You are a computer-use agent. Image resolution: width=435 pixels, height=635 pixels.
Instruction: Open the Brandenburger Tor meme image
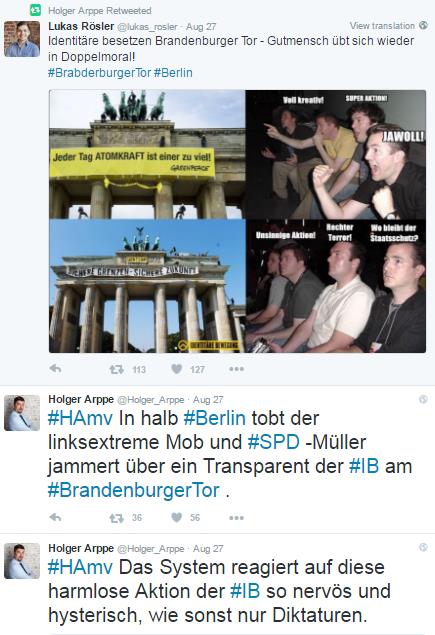click(x=237, y=221)
